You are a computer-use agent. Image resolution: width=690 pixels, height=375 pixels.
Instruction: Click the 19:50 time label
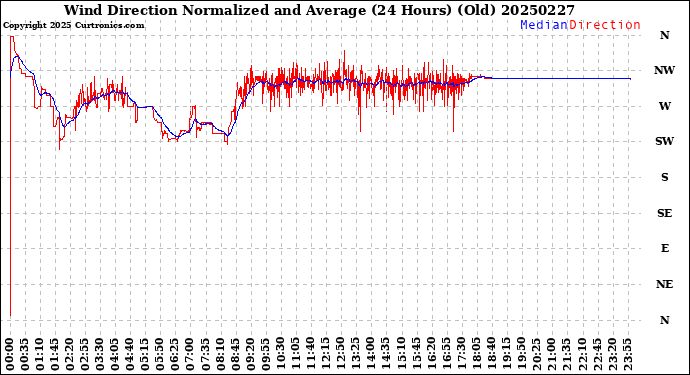(521, 354)
